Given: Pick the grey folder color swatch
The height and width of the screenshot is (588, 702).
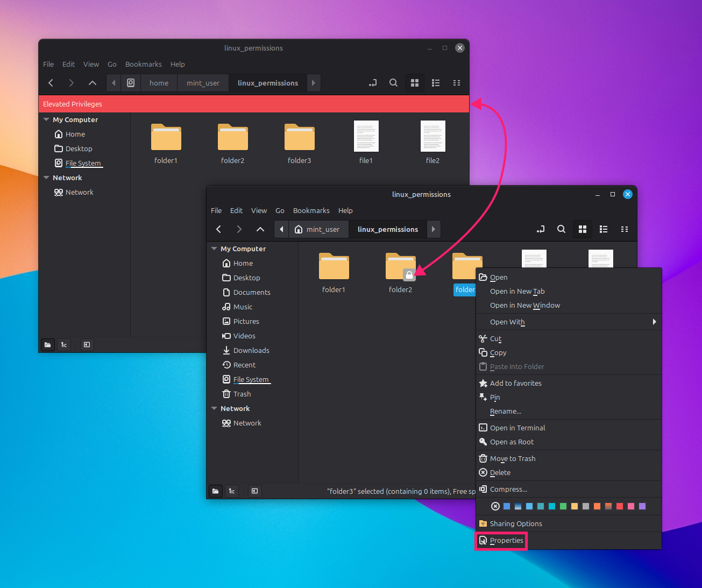Looking at the screenshot, I should pyautogui.click(x=586, y=506).
